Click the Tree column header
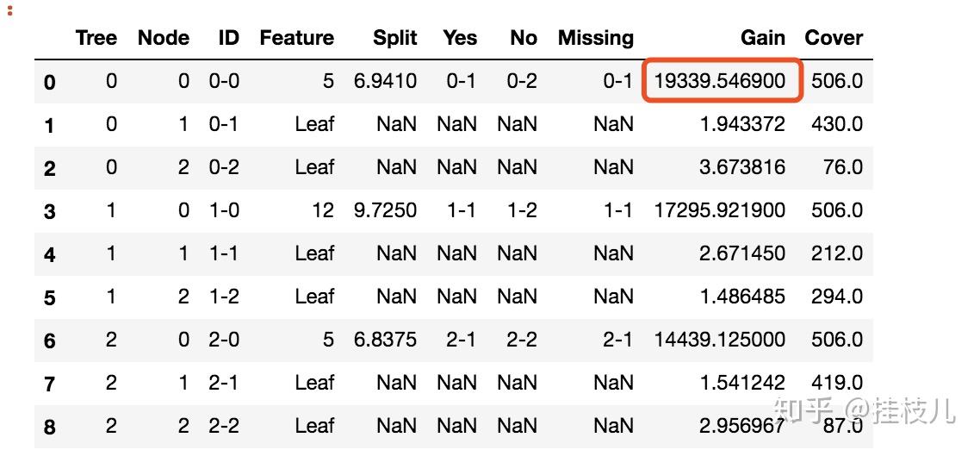The image size is (980, 450). coord(96,38)
